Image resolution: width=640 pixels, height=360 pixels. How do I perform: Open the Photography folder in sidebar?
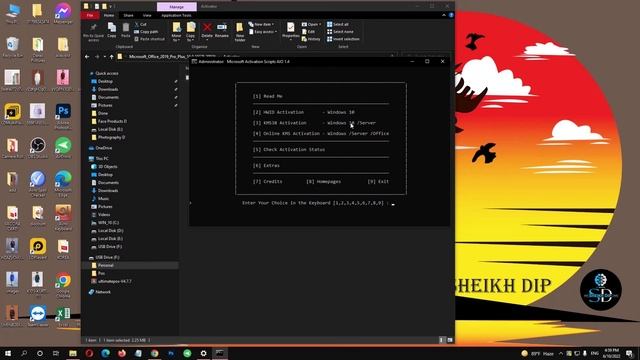click(111, 138)
